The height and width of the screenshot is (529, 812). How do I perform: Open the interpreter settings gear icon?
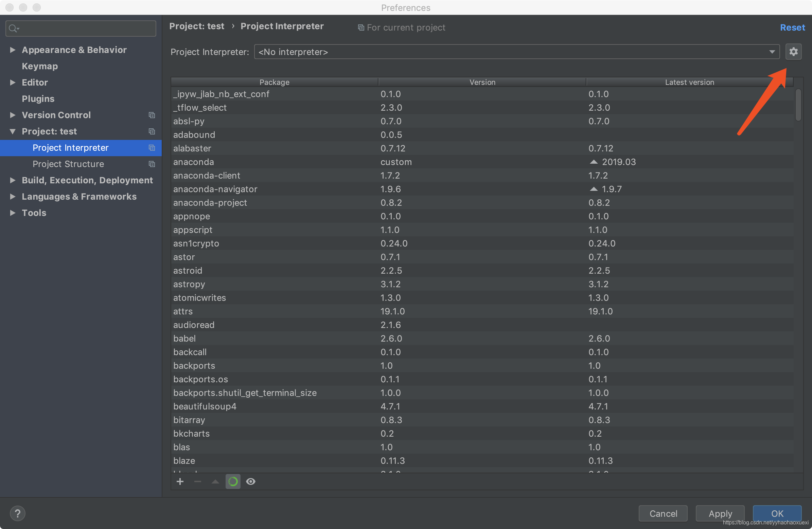[x=793, y=52]
